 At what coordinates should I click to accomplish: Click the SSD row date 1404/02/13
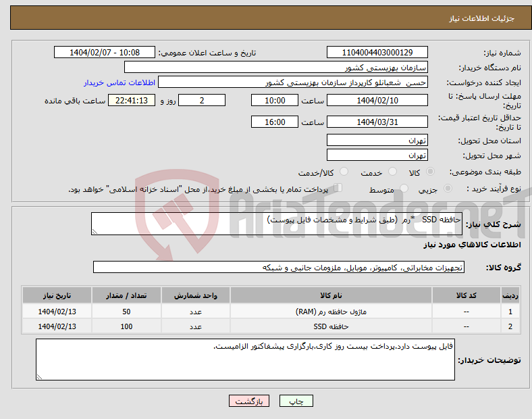tap(57, 326)
